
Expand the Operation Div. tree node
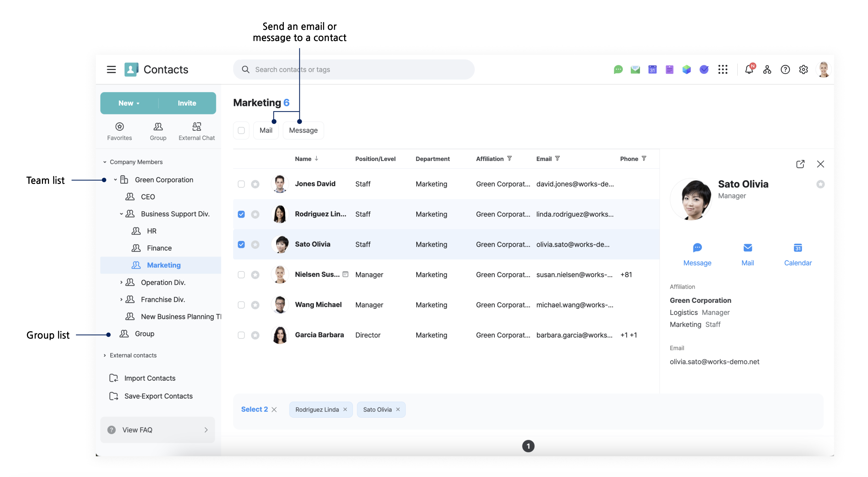point(121,282)
